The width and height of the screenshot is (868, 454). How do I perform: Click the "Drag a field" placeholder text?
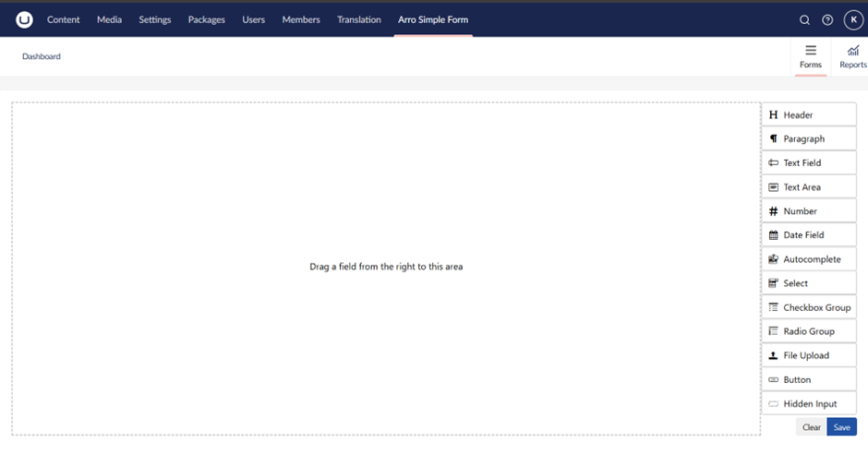click(x=386, y=267)
